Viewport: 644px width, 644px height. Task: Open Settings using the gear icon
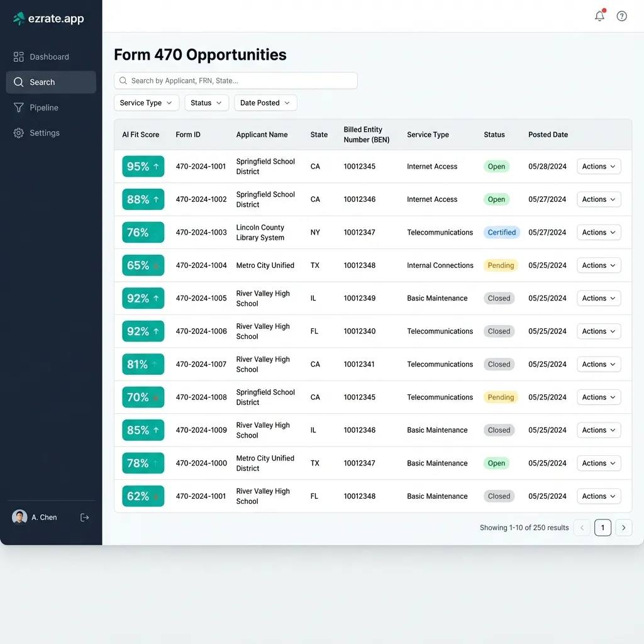18,133
